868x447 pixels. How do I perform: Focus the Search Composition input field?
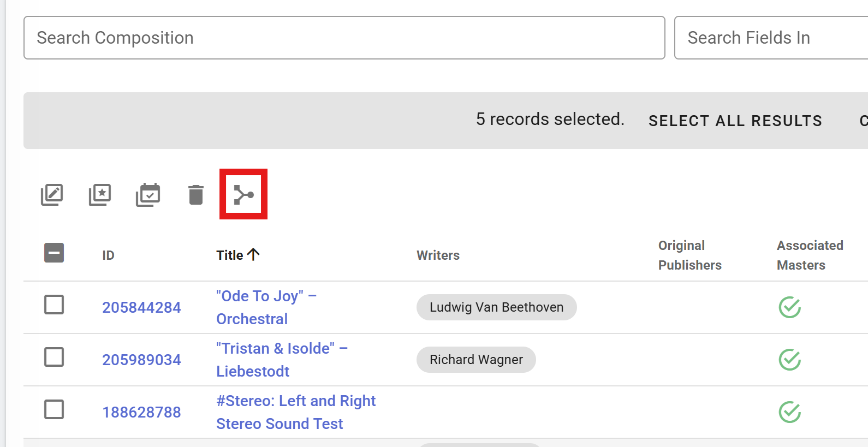click(344, 38)
